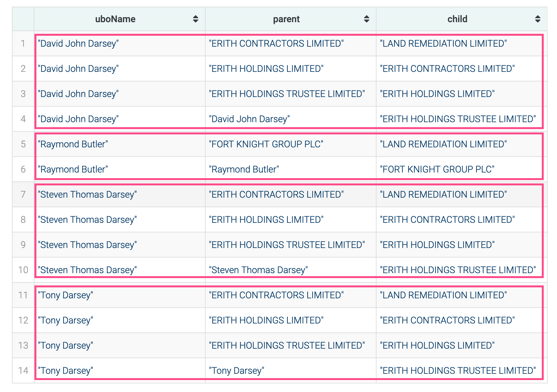The image size is (557, 392).
Task: Select row number 5
Action: [x=23, y=144]
